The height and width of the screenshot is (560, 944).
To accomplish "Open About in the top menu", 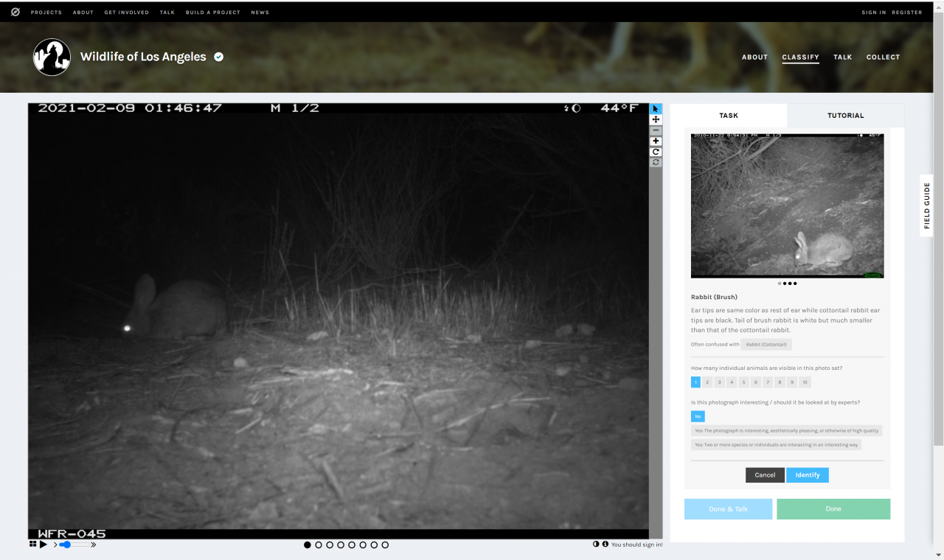I will [x=83, y=13].
